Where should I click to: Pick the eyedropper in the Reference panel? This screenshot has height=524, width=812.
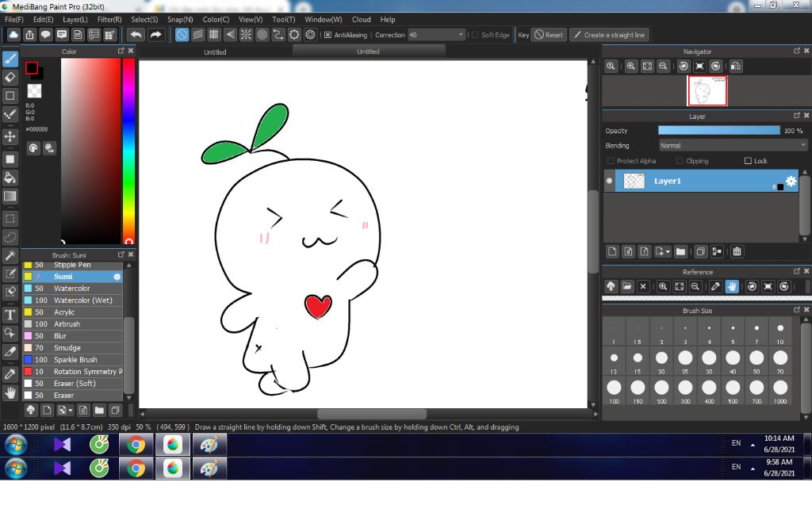click(715, 286)
